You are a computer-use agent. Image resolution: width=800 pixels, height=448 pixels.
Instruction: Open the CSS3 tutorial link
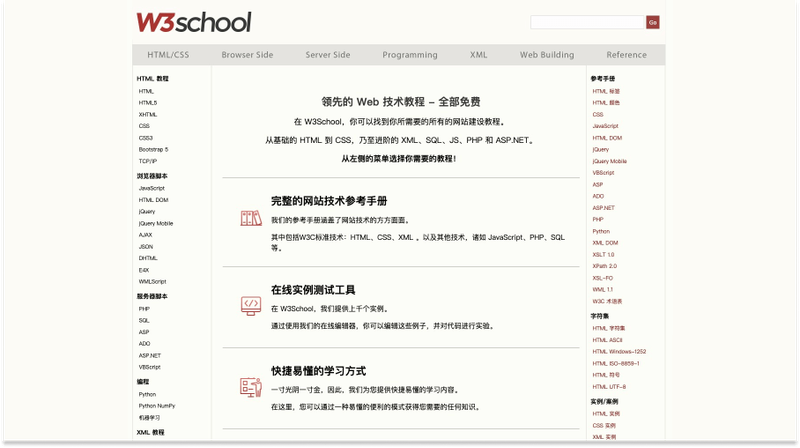tap(146, 138)
